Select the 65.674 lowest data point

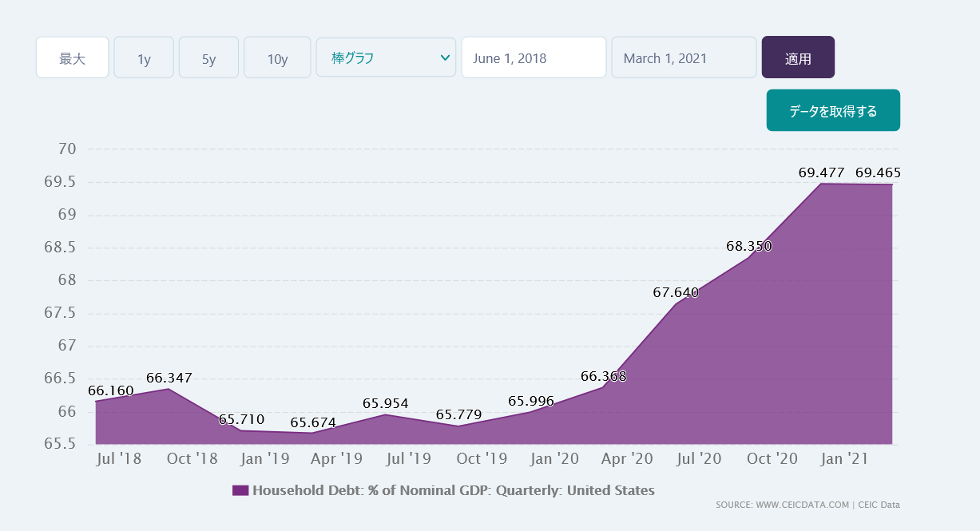(x=313, y=422)
